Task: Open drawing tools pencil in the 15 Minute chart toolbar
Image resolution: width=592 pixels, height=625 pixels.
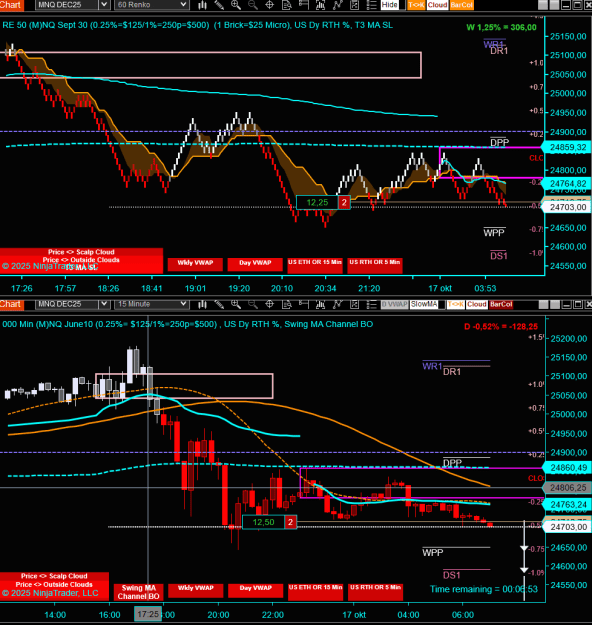Action: [219, 305]
